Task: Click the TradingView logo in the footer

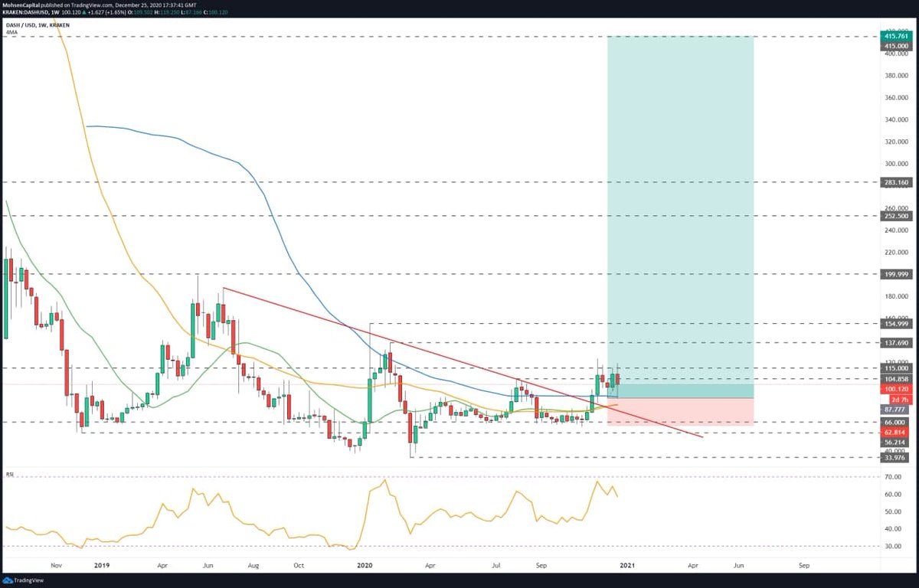Action: pos(22,580)
